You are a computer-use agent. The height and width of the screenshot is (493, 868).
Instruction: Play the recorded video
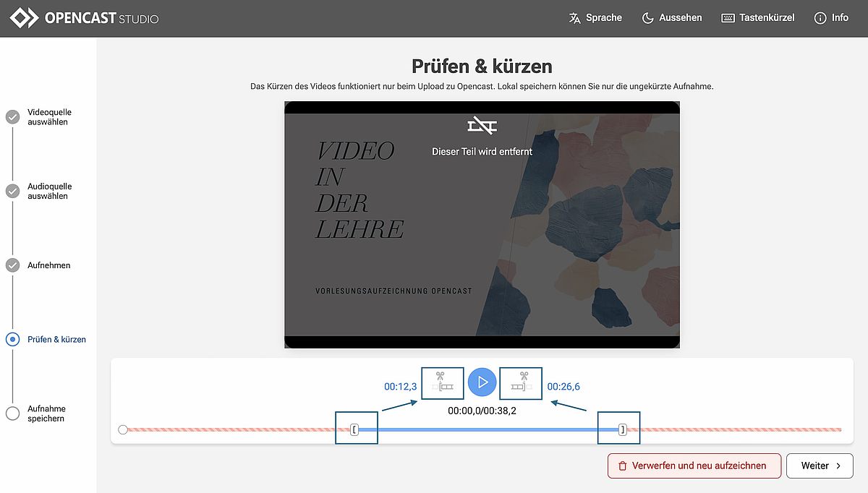482,382
